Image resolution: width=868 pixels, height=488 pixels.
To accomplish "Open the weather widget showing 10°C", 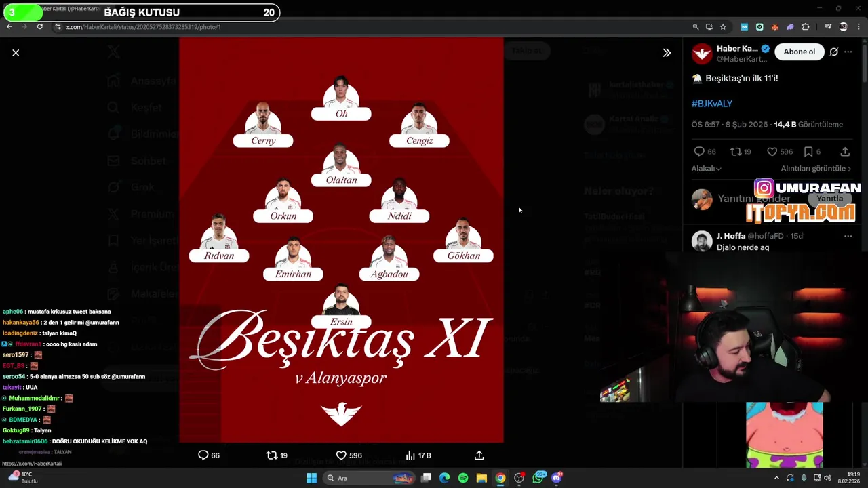I will click(22, 478).
